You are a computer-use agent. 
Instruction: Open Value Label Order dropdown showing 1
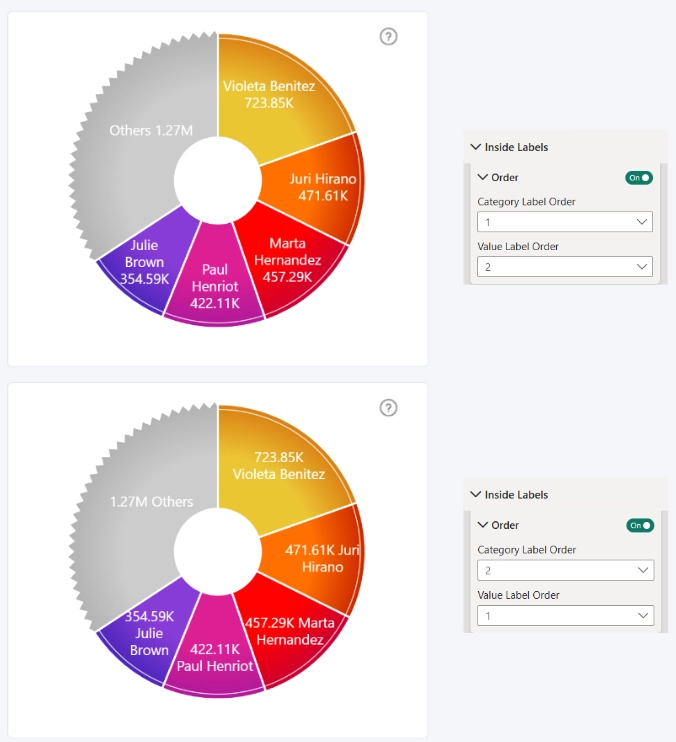pyautogui.click(x=565, y=615)
